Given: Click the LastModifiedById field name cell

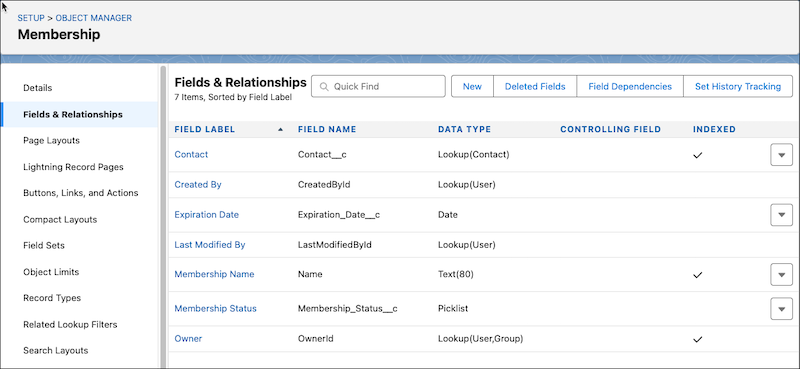Looking at the screenshot, I should (335, 245).
